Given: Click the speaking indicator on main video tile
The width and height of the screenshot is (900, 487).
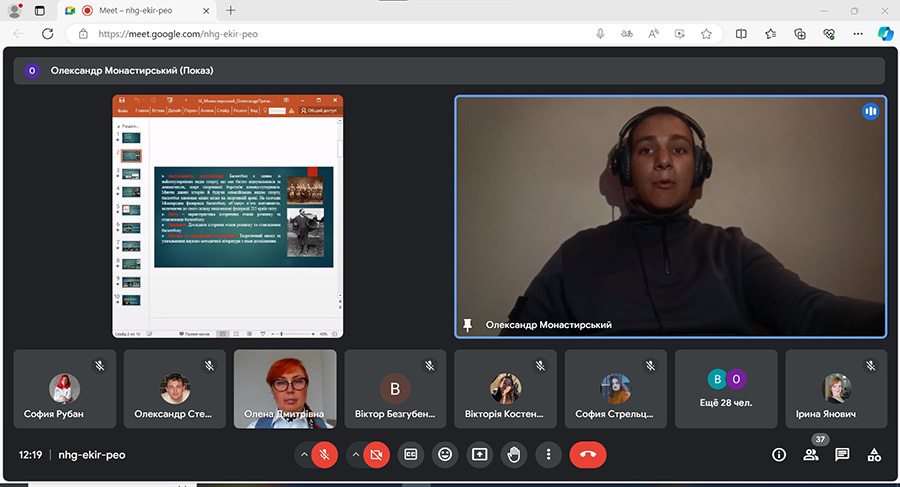Looking at the screenshot, I should [870, 111].
